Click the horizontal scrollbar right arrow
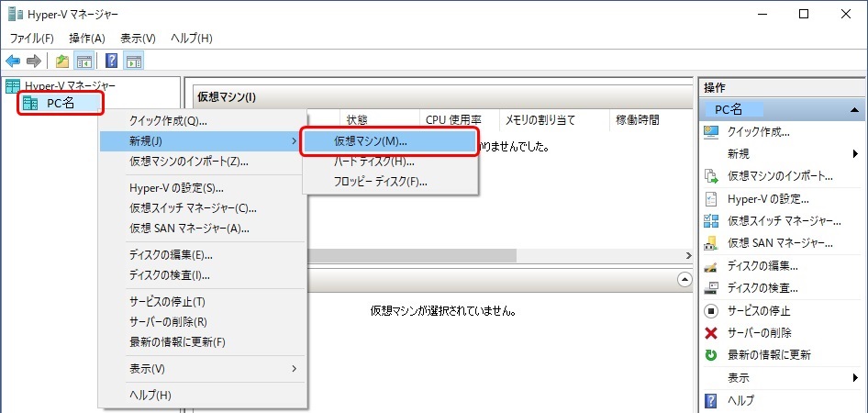 point(689,256)
